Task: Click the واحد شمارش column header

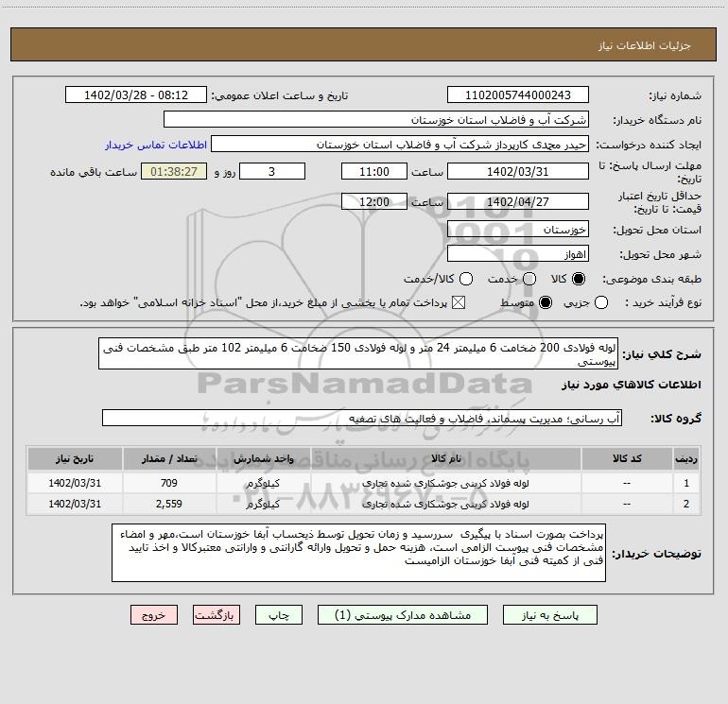Action: 264,458
